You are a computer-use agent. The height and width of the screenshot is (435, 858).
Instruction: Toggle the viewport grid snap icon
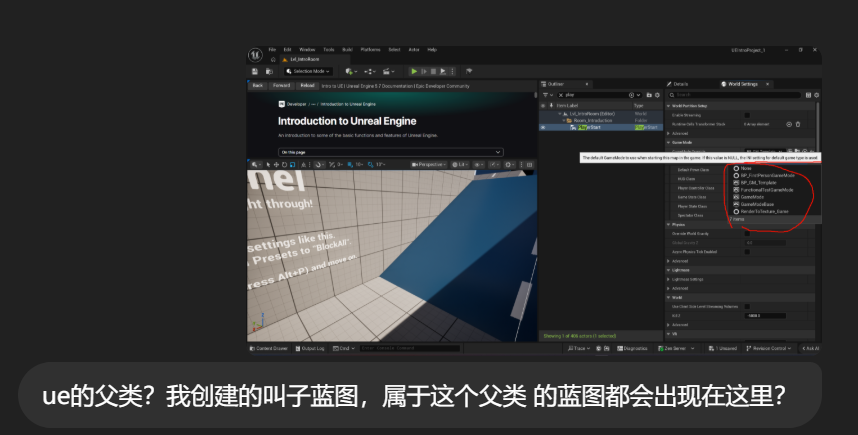click(x=350, y=164)
